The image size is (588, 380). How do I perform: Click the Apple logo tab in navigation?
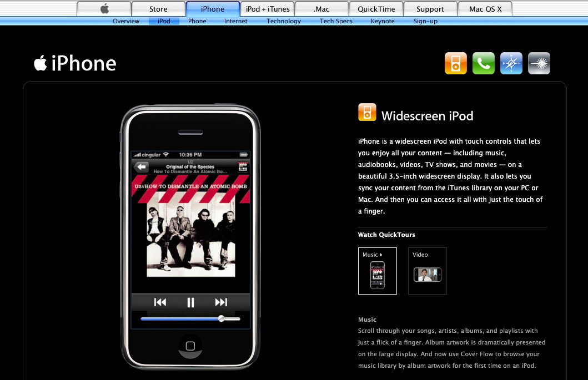[x=104, y=9]
